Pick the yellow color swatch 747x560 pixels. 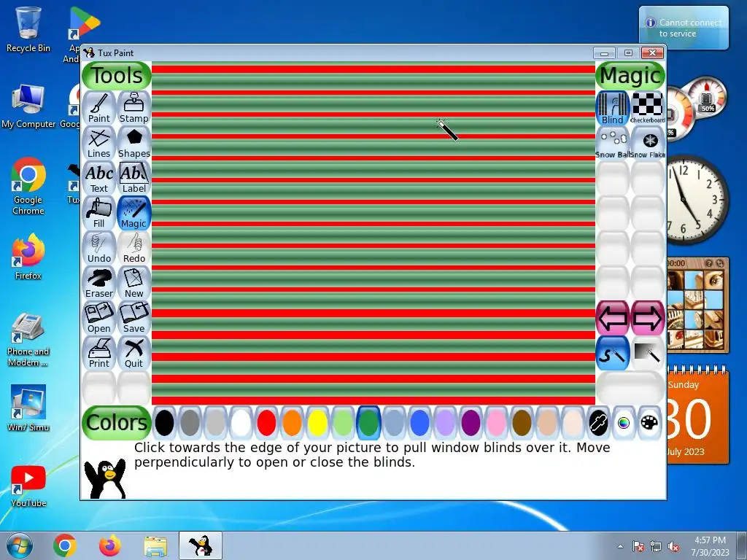318,422
